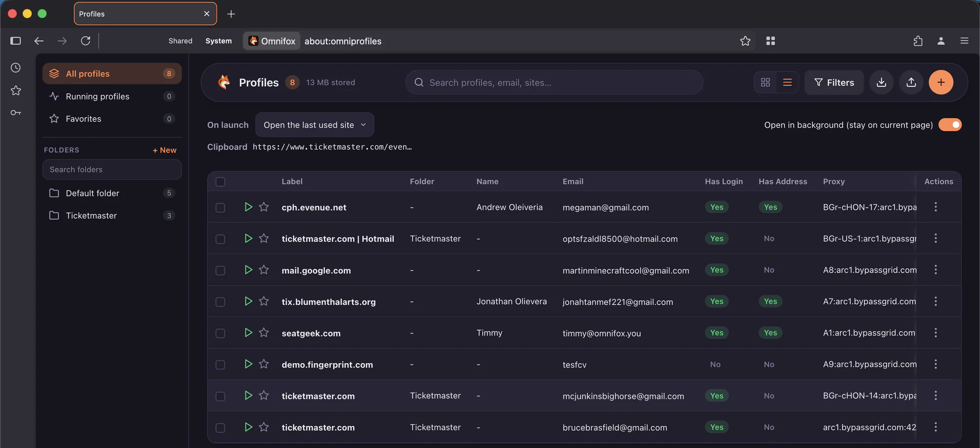
Task: Open the browser hamburger menu
Action: point(964,41)
